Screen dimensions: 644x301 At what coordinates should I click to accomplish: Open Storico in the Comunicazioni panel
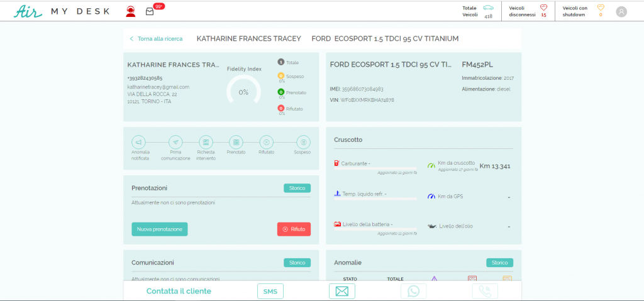click(297, 263)
